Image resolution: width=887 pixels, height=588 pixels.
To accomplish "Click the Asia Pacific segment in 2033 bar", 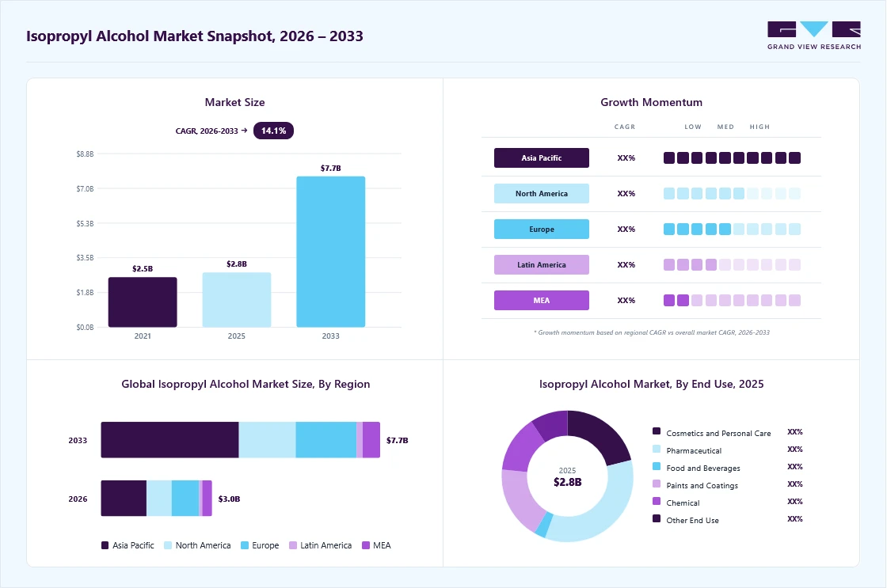I will tap(169, 440).
